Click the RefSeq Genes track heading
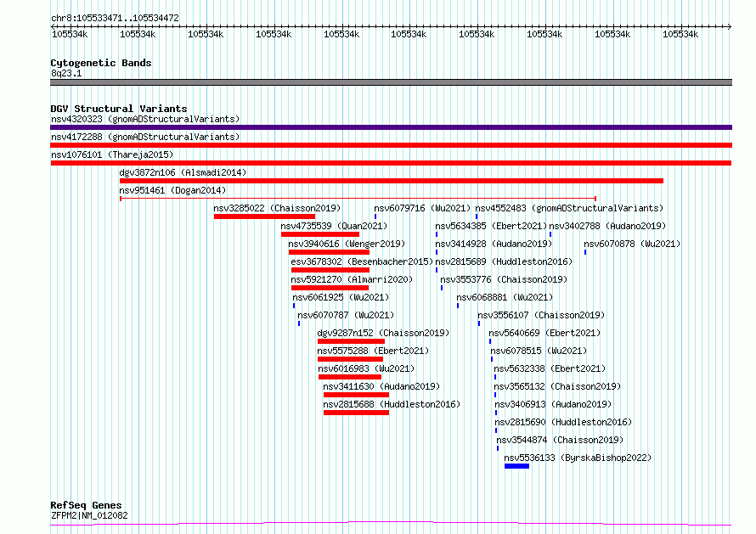Image resolution: width=756 pixels, height=534 pixels. 86,506
